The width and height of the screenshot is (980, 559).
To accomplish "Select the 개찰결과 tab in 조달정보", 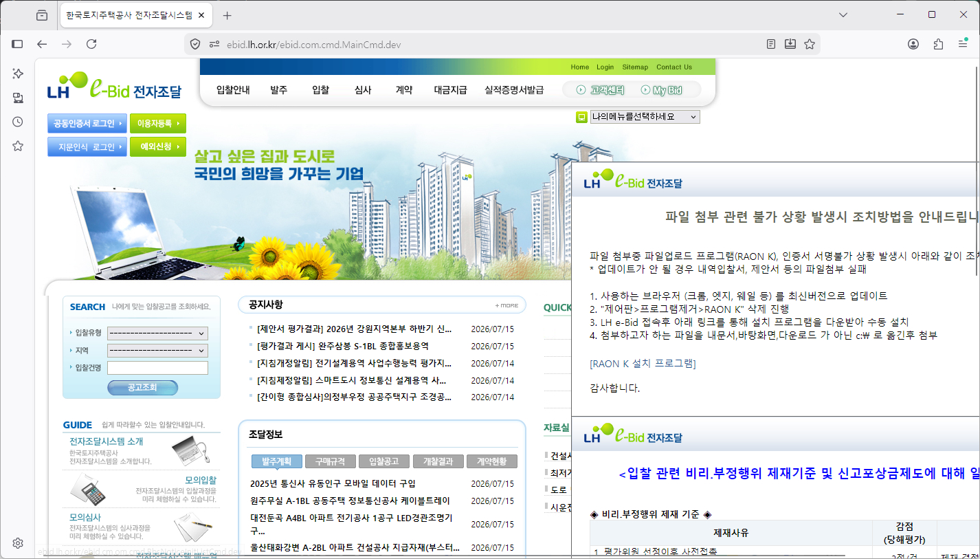I will [438, 461].
